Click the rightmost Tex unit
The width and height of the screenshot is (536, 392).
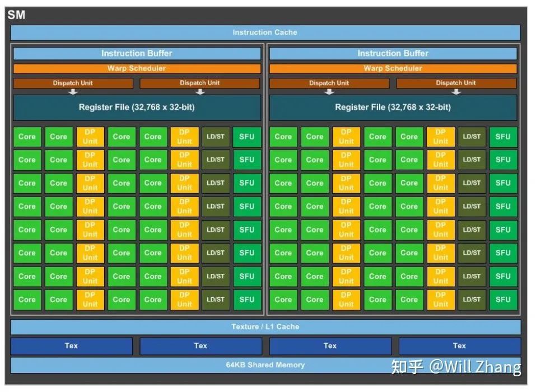(460, 346)
